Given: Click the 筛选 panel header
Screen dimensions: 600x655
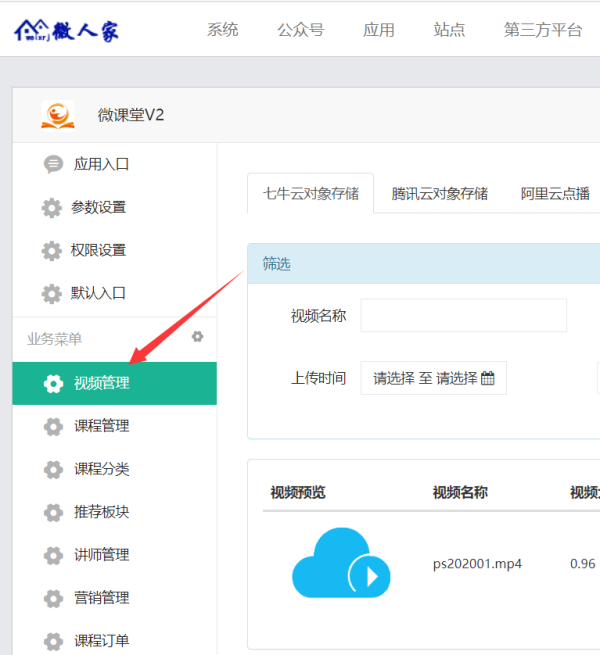Looking at the screenshot, I should point(424,264).
